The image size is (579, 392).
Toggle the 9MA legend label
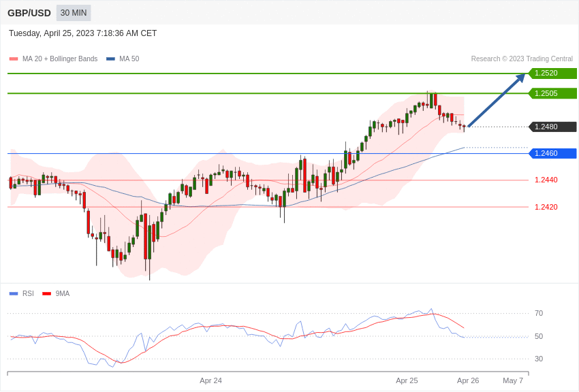pyautogui.click(x=63, y=294)
